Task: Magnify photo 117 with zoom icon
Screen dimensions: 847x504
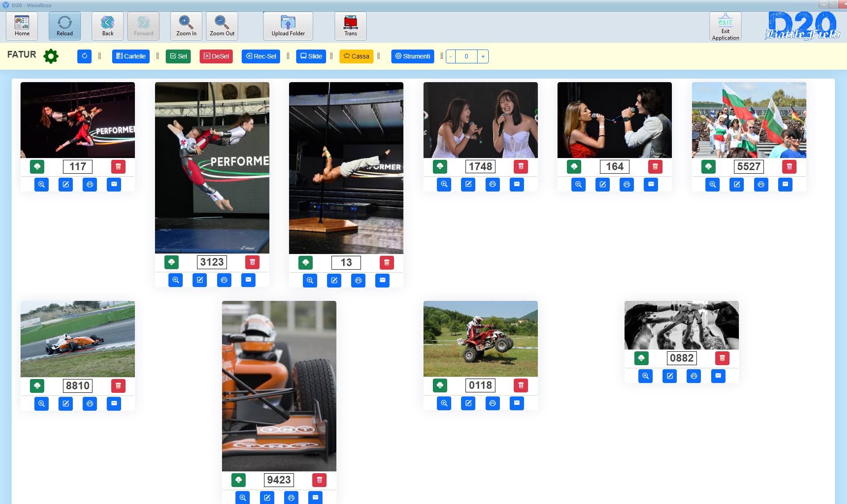Action: [x=42, y=184]
